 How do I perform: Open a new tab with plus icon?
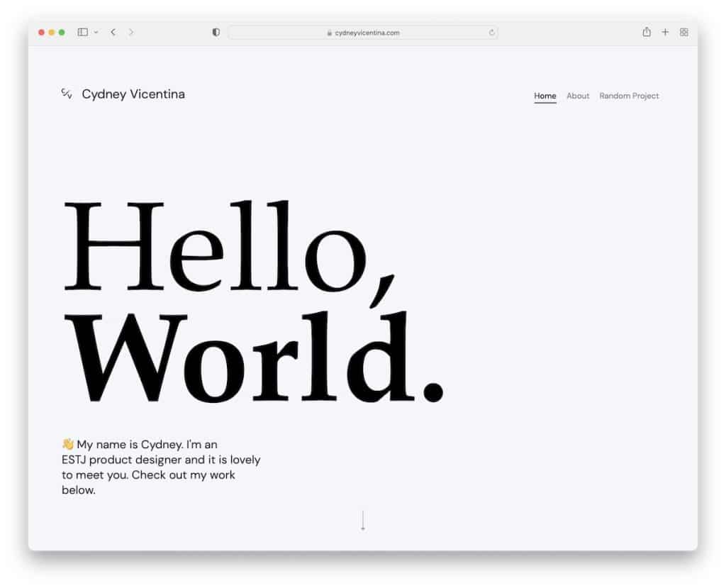(x=665, y=32)
